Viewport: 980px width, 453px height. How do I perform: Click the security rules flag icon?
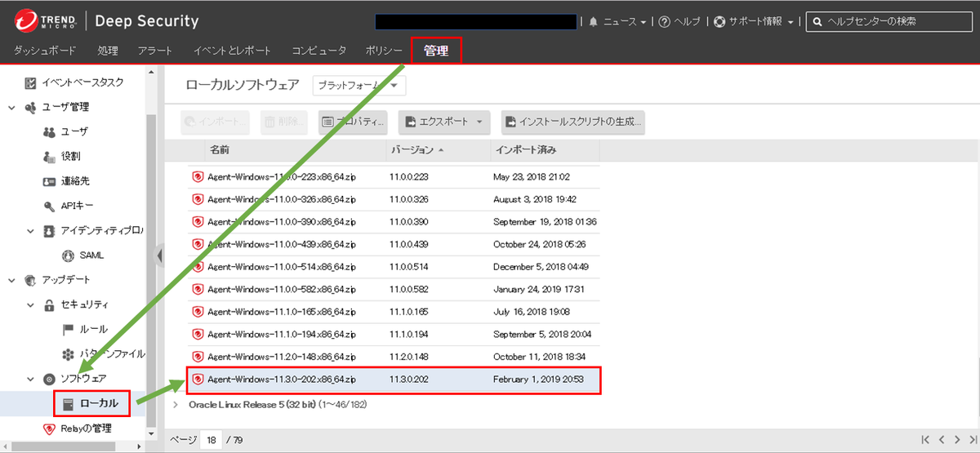68,330
